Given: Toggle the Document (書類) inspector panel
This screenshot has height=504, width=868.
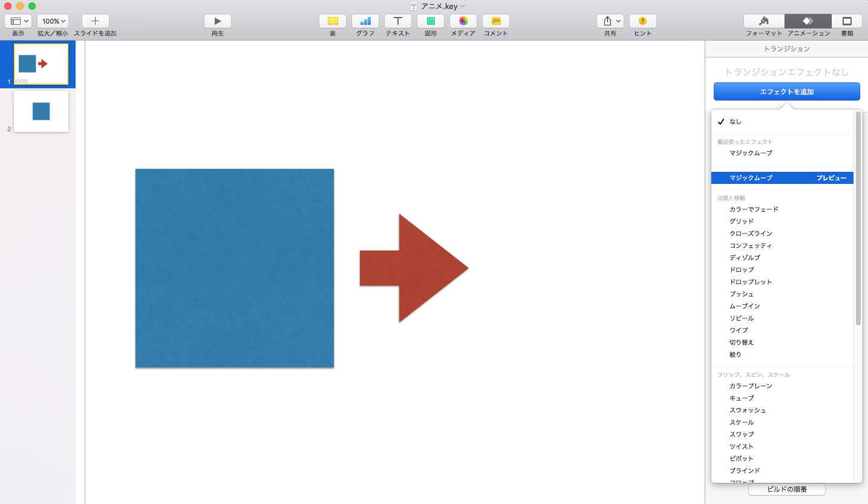Looking at the screenshot, I should click(x=847, y=21).
